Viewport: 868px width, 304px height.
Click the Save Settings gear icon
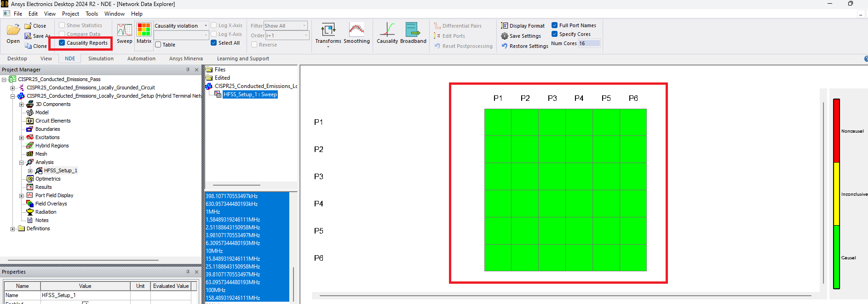click(505, 36)
